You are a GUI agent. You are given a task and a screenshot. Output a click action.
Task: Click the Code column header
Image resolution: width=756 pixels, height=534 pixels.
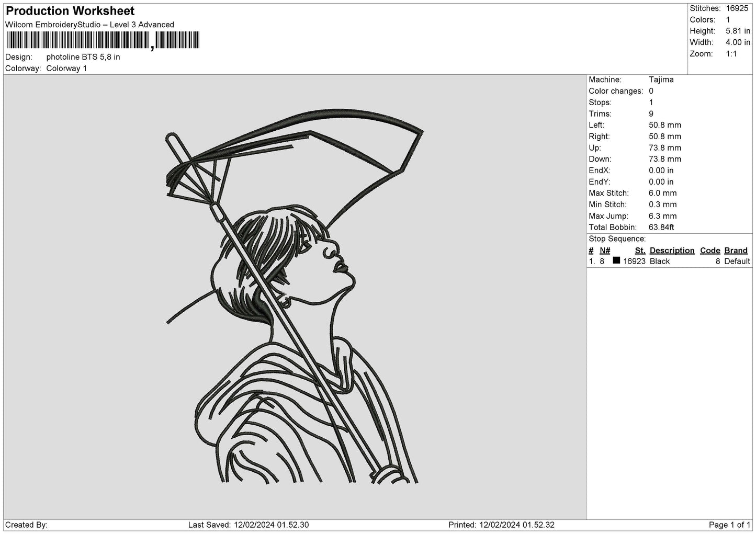click(710, 251)
